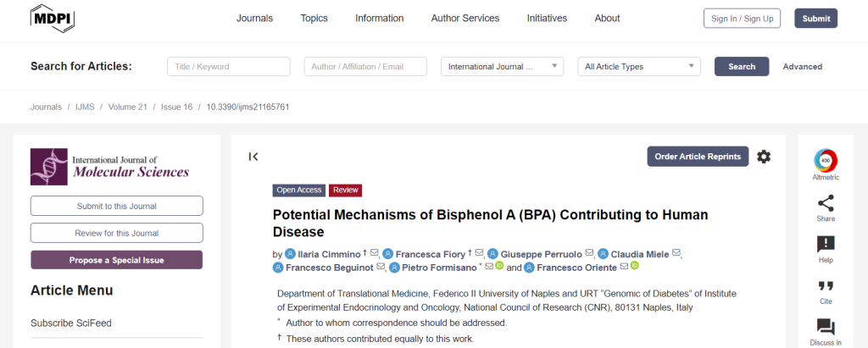Open the Initiatives menu
Viewport: 868px width, 348px height.
(x=547, y=19)
